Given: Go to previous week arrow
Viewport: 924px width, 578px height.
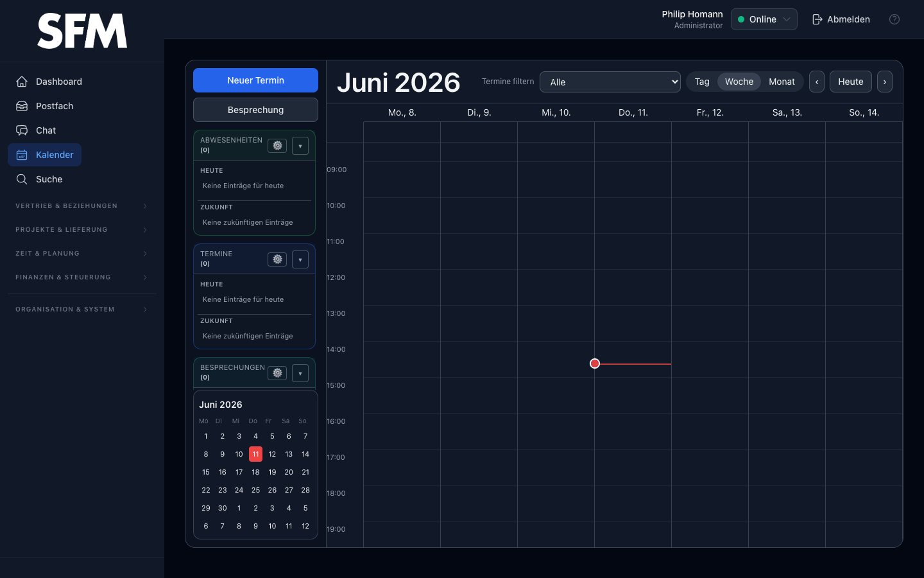Looking at the screenshot, I should click(817, 82).
